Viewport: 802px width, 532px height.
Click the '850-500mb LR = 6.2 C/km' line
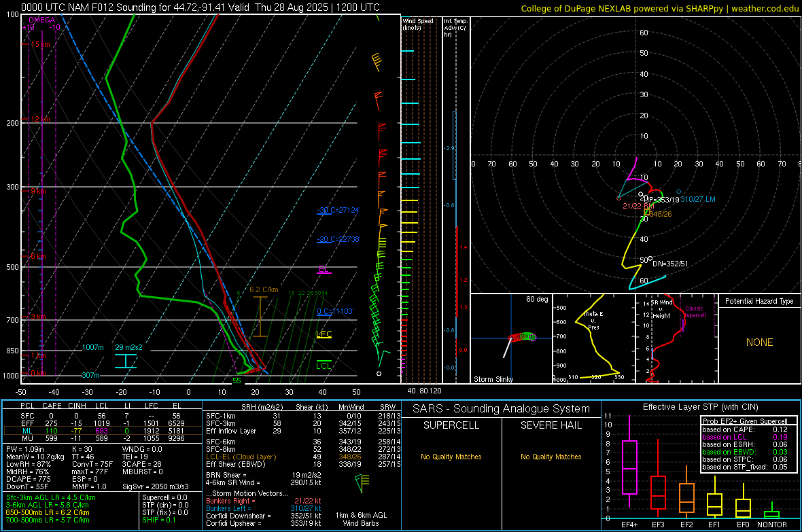[48, 512]
